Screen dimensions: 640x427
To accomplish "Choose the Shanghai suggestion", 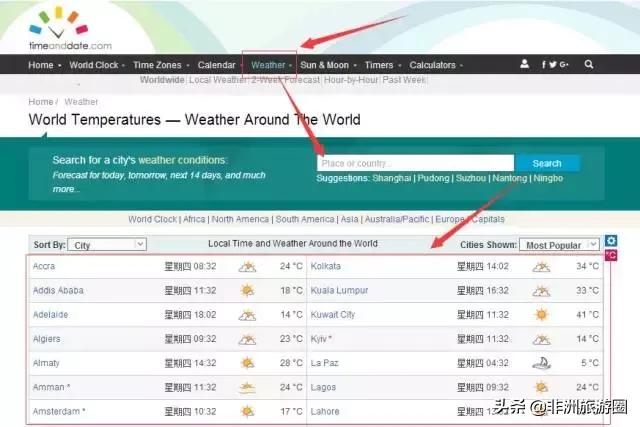I will (x=391, y=178).
